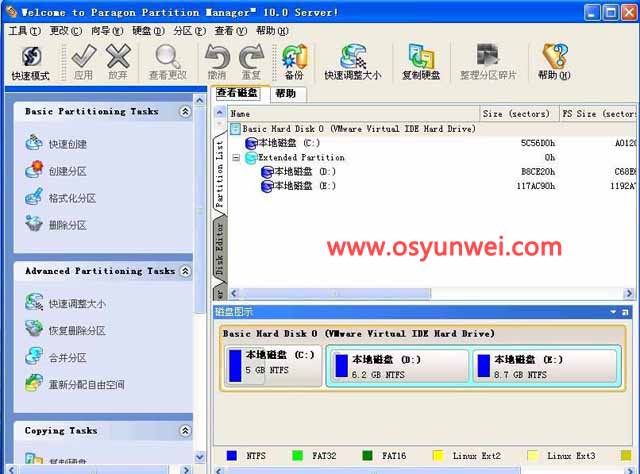The width and height of the screenshot is (640, 474).
Task: Click the Basic Hard Disk 0 icon in list
Action: [x=235, y=129]
